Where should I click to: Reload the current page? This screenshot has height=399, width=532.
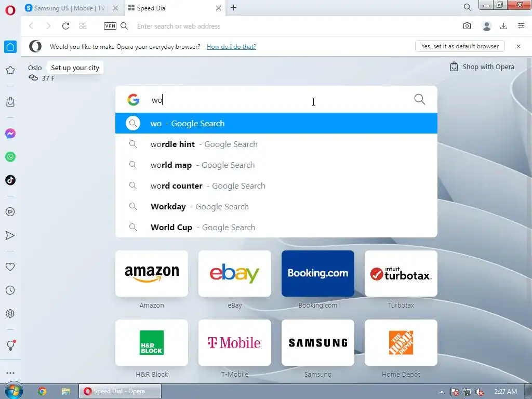coord(66,26)
